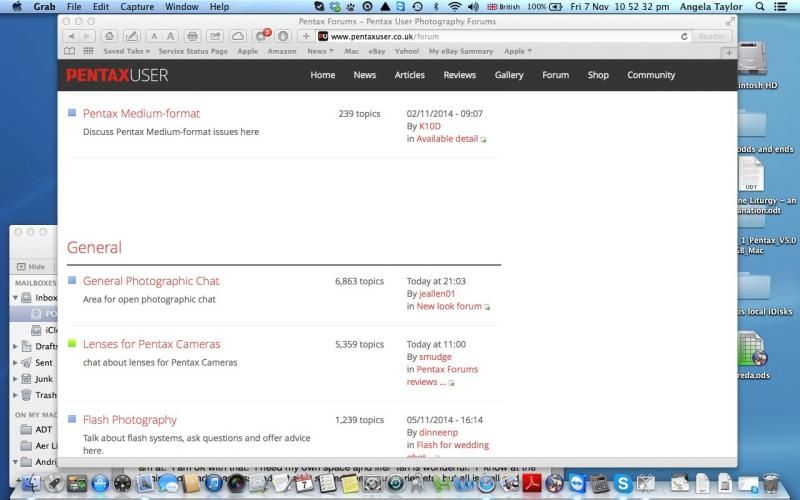Open Notification Center from the menu bar
This screenshot has height=500, width=800.
click(x=780, y=7)
